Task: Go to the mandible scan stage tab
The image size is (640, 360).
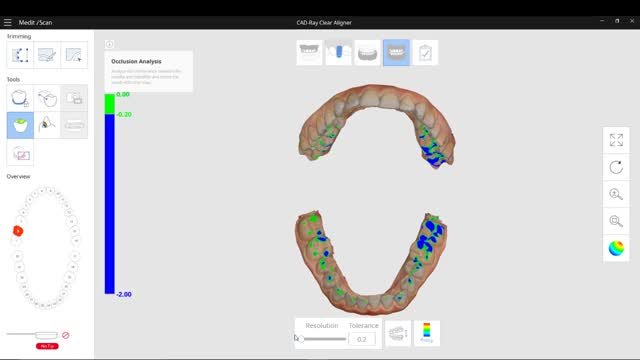Action: 367,53
